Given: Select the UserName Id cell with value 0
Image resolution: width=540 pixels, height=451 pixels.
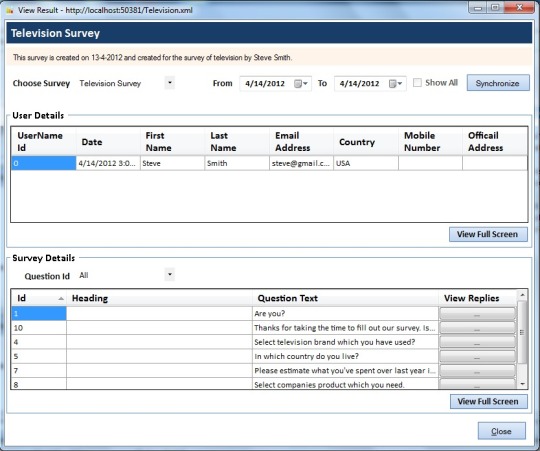Looking at the screenshot, I should (43, 163).
